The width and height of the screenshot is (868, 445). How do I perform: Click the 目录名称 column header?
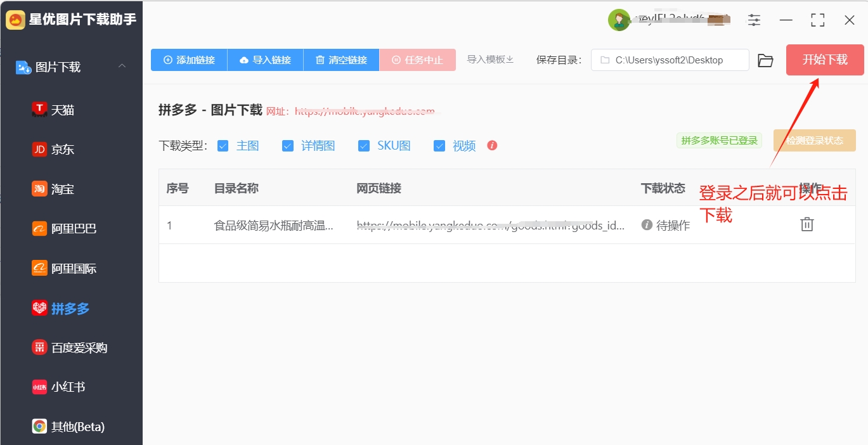pos(236,188)
